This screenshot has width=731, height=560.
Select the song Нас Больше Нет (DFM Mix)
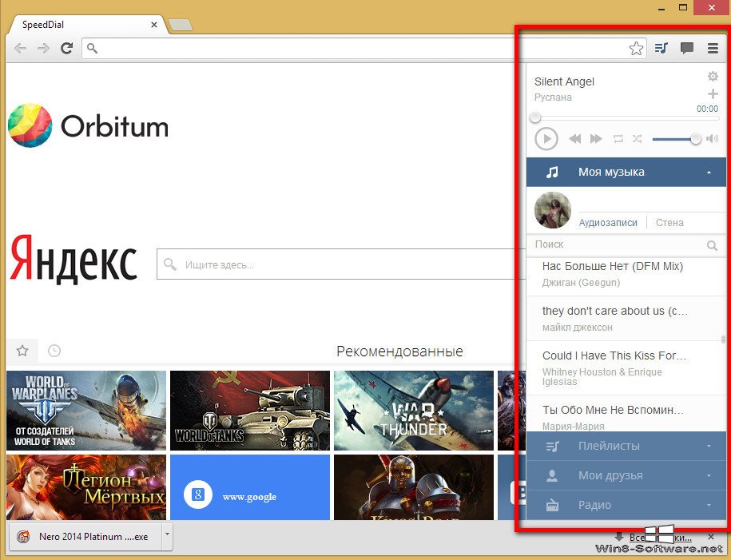pos(626,274)
